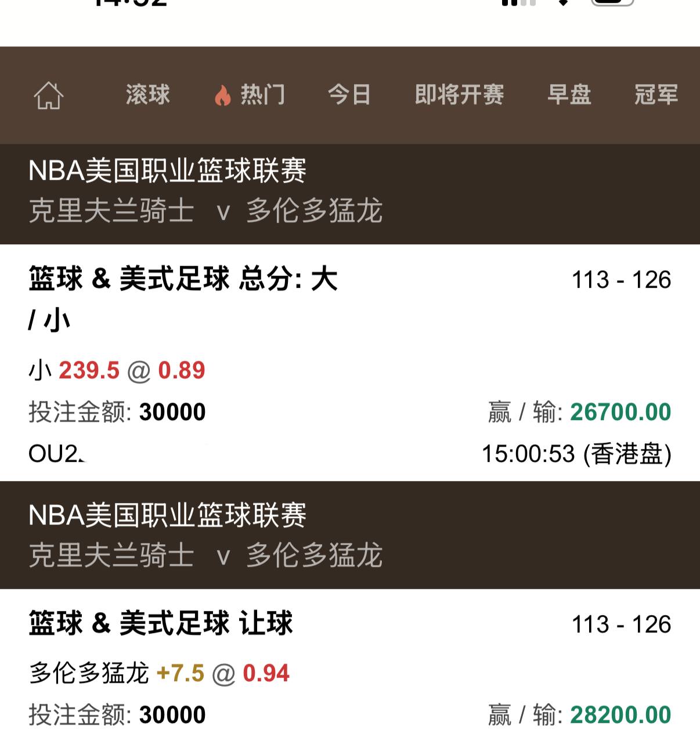Tap the battery icon in status bar
This screenshot has width=700, height=734.
click(x=612, y=3)
